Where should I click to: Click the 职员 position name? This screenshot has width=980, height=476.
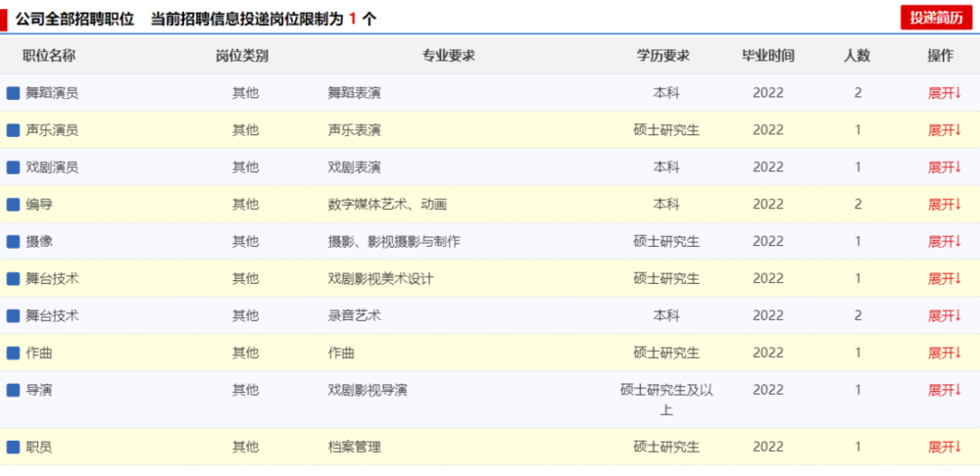click(x=39, y=448)
